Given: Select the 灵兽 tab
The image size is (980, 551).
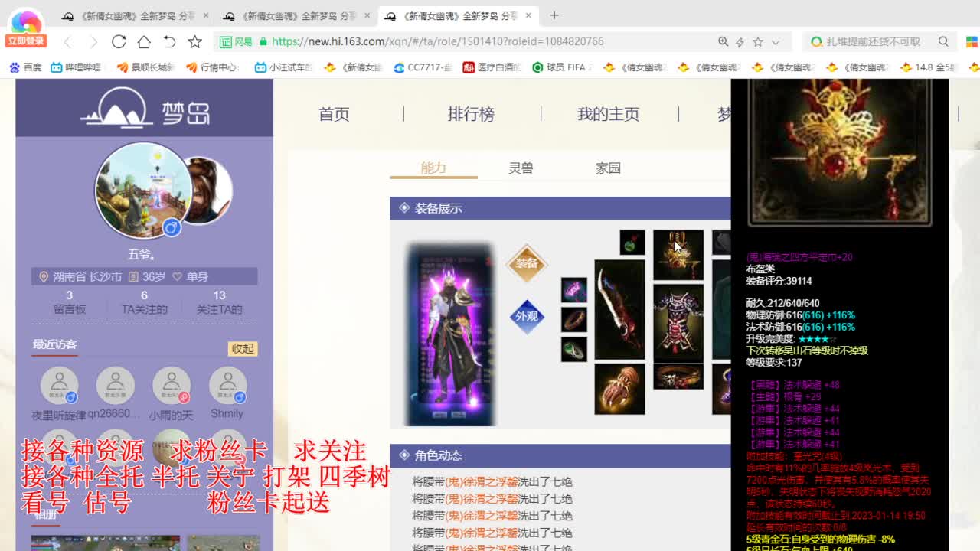Looking at the screenshot, I should coord(521,168).
